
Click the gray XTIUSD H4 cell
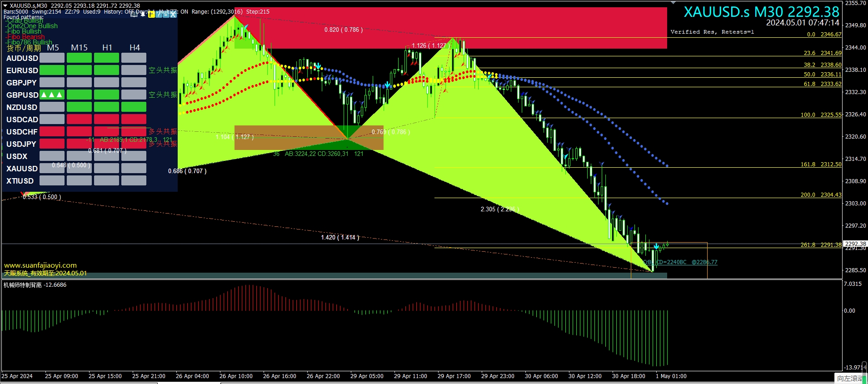point(134,180)
